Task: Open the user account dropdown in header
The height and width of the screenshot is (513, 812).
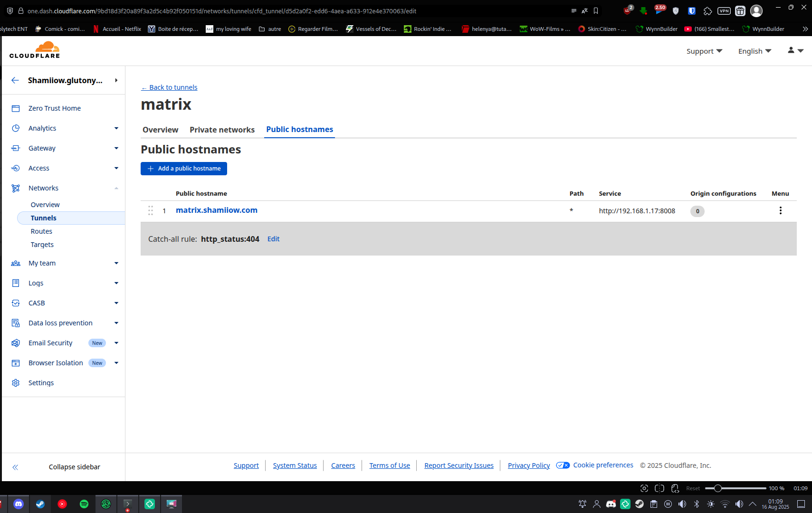Action: pyautogui.click(x=795, y=50)
